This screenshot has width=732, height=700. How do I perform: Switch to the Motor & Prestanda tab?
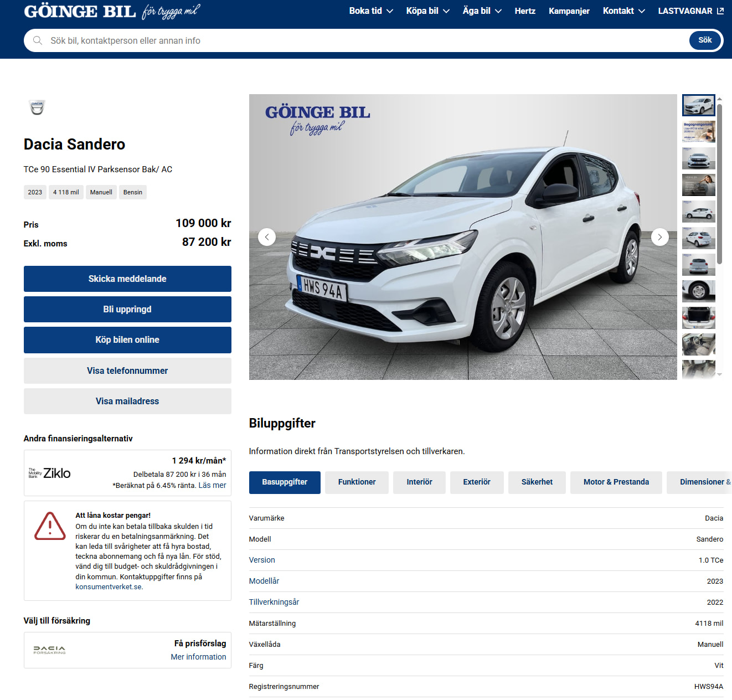pos(616,482)
